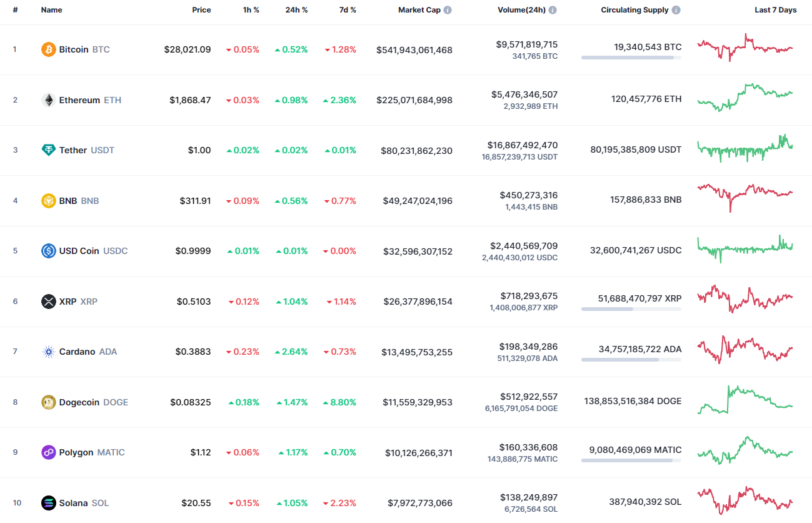Viewport: 812px width, 523px height.
Task: Open the Bitcoin coin name link
Action: 73,49
